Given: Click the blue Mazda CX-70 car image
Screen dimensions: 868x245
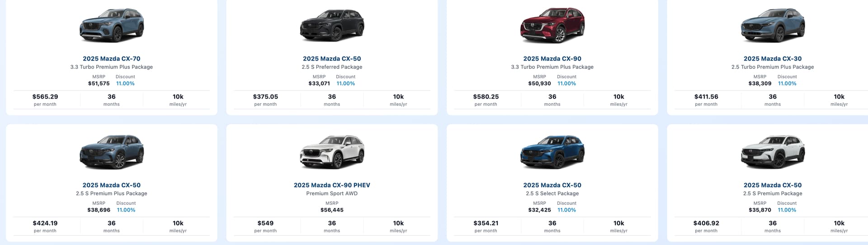Looking at the screenshot, I should click(x=112, y=26).
